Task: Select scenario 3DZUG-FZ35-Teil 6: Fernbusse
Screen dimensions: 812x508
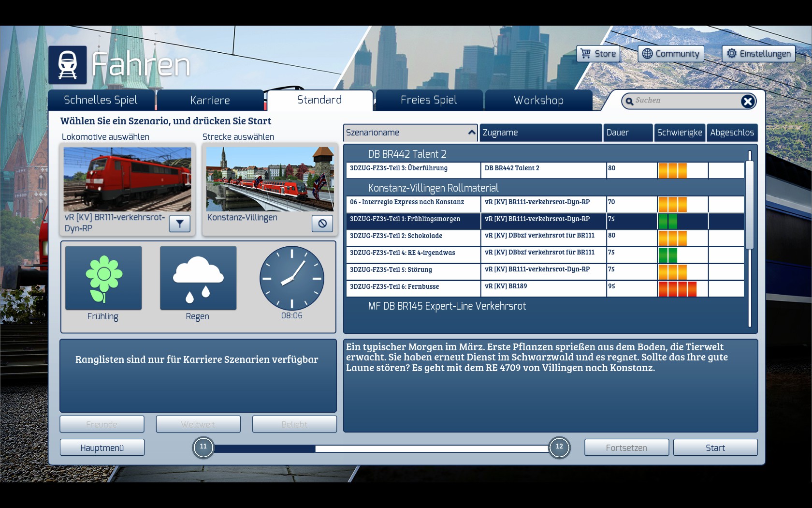Action: pyautogui.click(x=545, y=289)
